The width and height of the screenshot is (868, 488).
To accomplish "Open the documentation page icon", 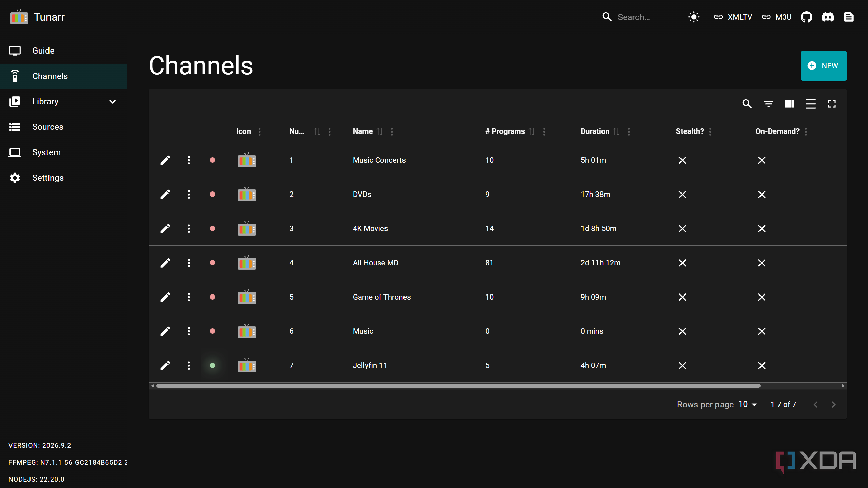I will (x=849, y=17).
